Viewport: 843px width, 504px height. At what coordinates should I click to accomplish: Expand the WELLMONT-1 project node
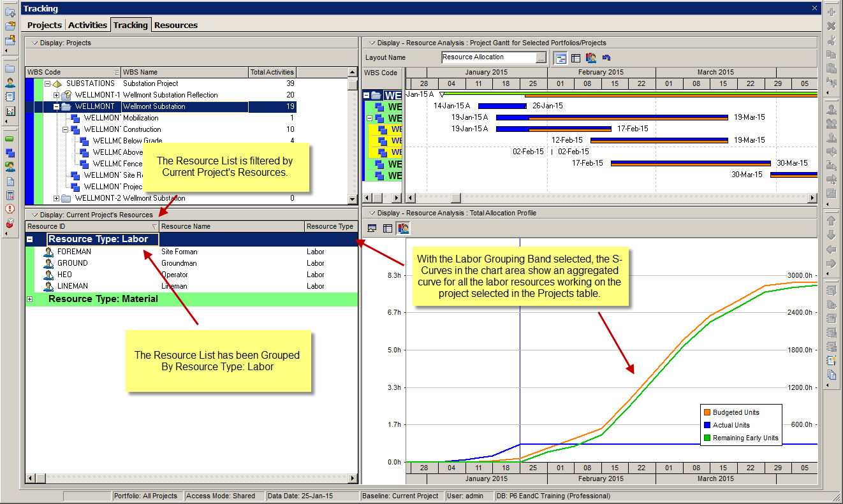[x=57, y=95]
